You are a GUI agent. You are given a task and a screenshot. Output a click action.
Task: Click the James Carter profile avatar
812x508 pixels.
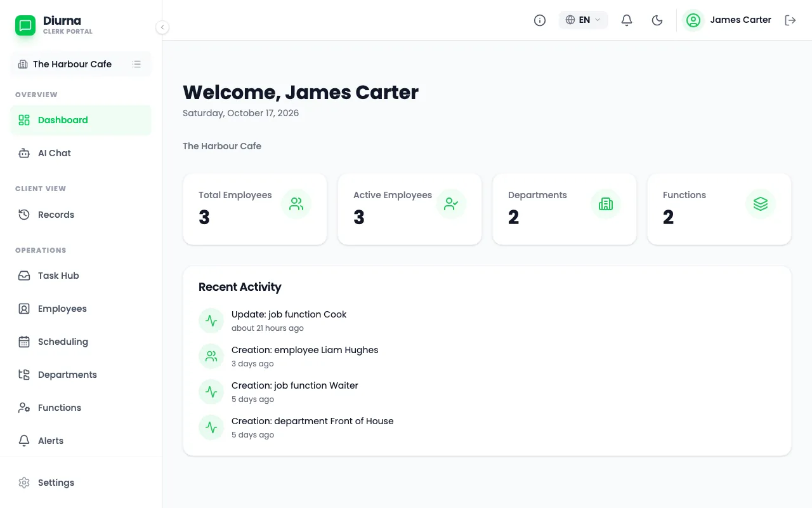[693, 20]
